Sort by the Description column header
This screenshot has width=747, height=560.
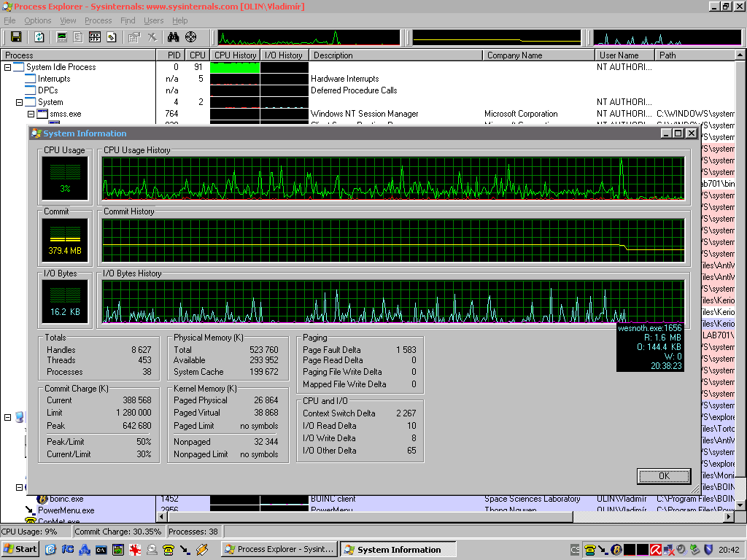[x=395, y=55]
